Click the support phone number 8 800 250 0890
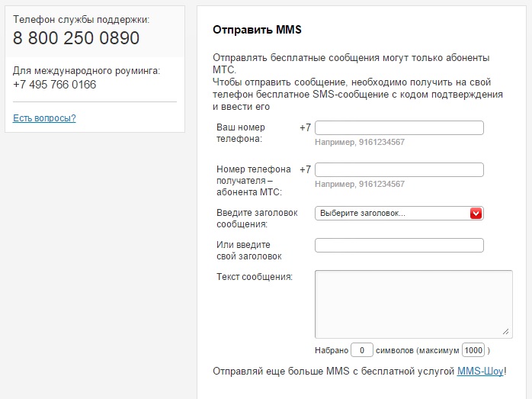532x399 pixels. click(76, 38)
